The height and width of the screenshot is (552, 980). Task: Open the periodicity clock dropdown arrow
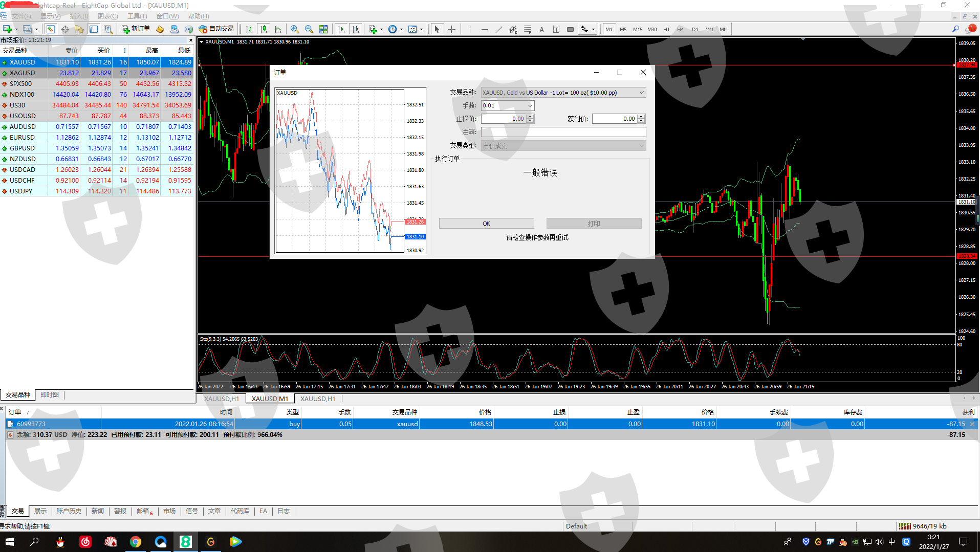click(401, 29)
